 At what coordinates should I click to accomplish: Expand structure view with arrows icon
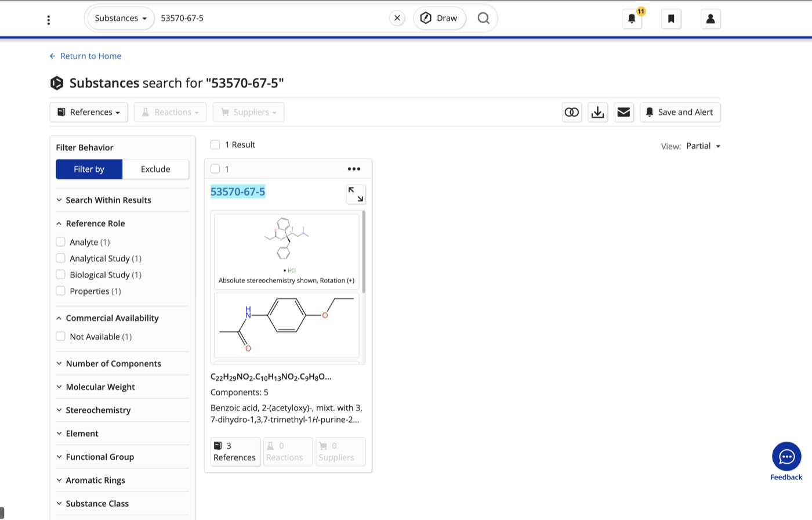(356, 194)
